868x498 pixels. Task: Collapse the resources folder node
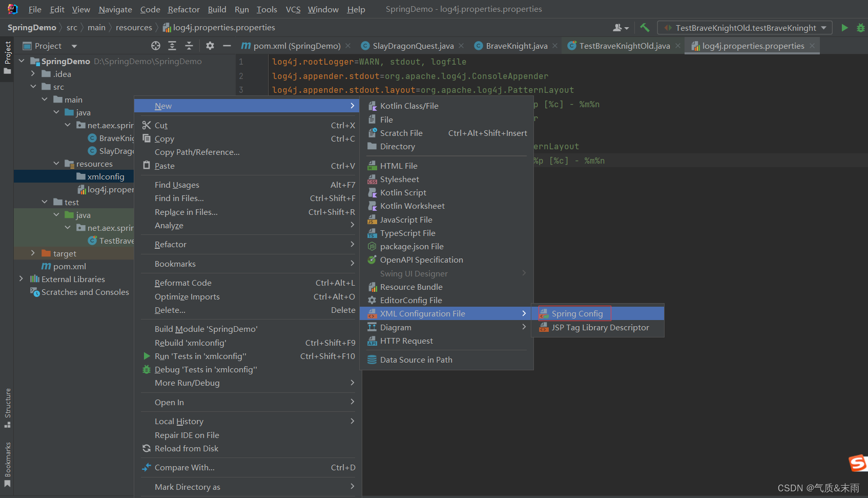pos(56,164)
